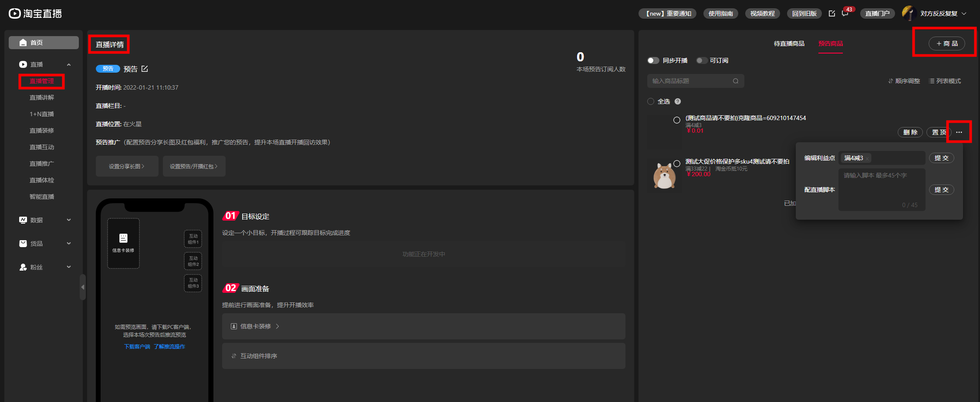Open the external link icon in header
Image resolution: width=980 pixels, height=402 pixels.
(x=832, y=13)
